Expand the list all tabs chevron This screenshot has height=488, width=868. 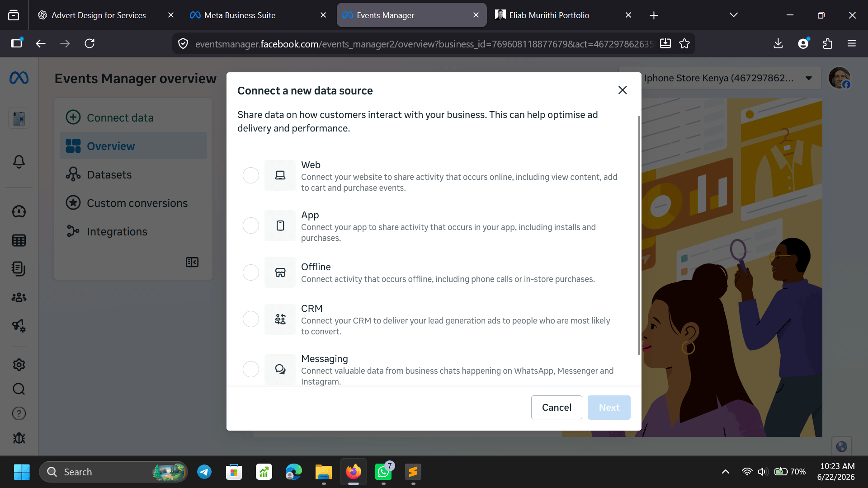734,15
